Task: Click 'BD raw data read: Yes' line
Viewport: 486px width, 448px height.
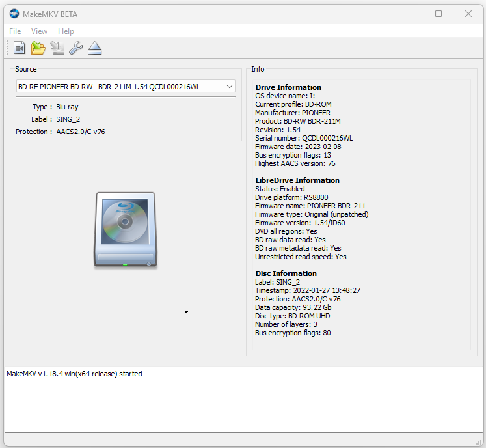Action: tap(290, 240)
